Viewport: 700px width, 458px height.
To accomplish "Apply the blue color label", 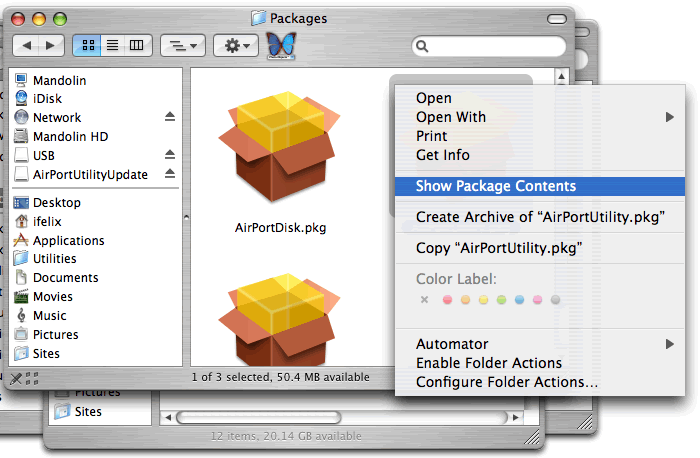I will point(519,300).
